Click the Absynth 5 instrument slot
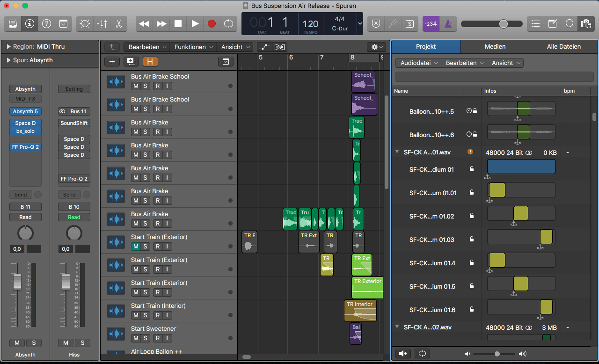 pyautogui.click(x=25, y=111)
